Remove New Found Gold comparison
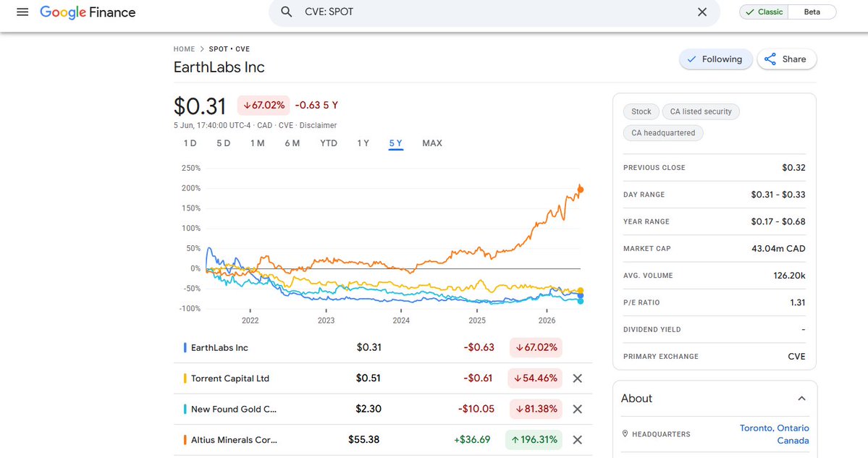The height and width of the screenshot is (458, 868). (x=578, y=410)
